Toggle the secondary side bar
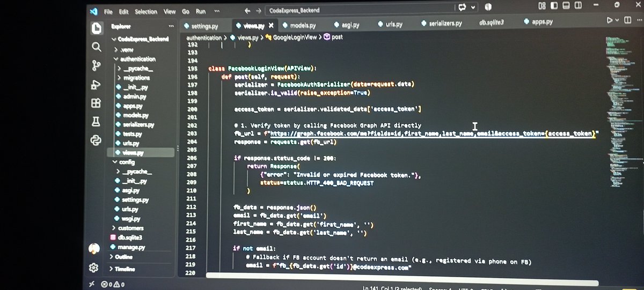The width and height of the screenshot is (644, 290). (x=579, y=5)
